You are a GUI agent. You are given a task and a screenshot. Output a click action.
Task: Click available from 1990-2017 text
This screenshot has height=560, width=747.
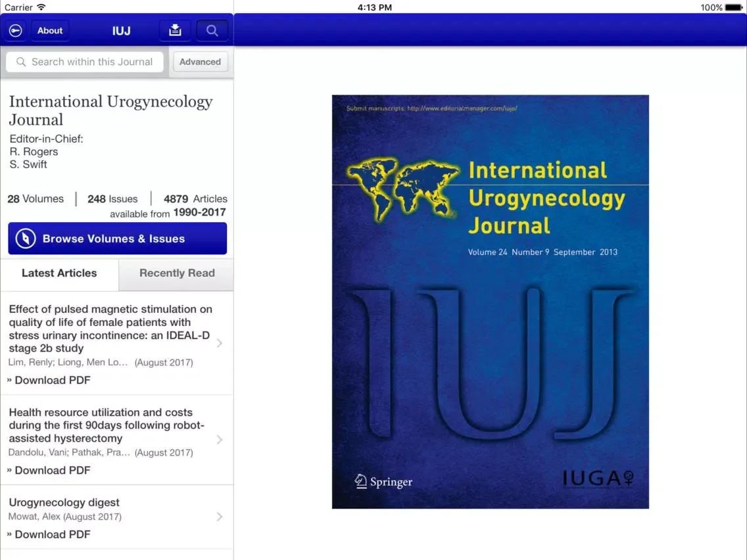click(x=168, y=213)
